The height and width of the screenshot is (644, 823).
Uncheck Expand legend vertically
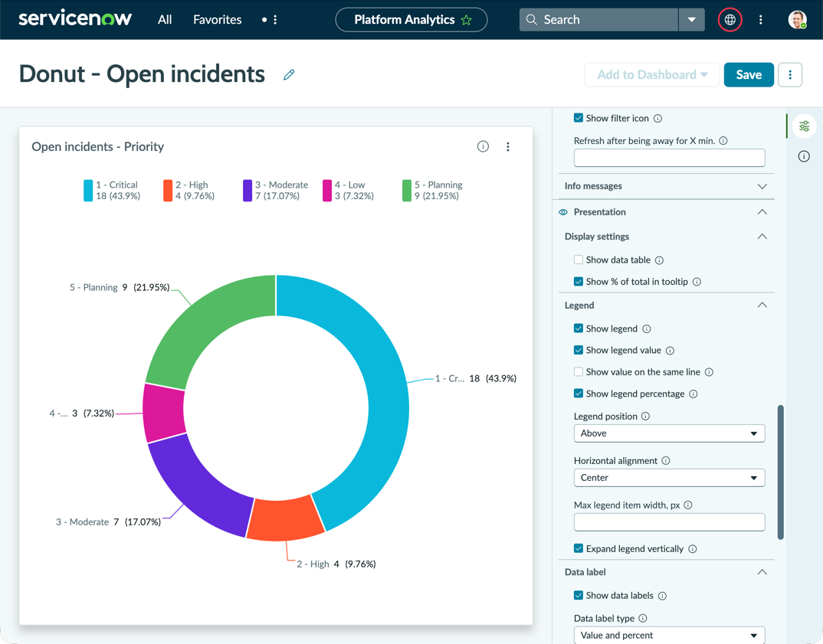pyautogui.click(x=579, y=548)
